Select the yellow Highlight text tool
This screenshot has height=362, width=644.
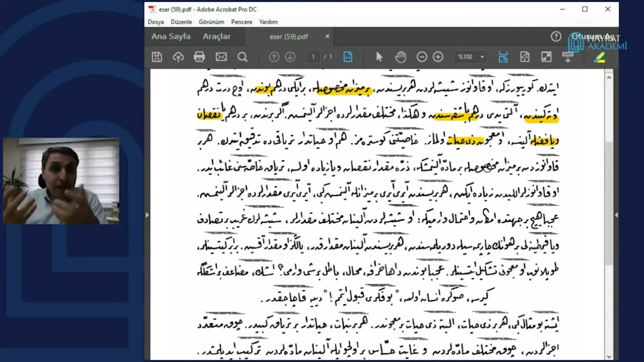599,57
